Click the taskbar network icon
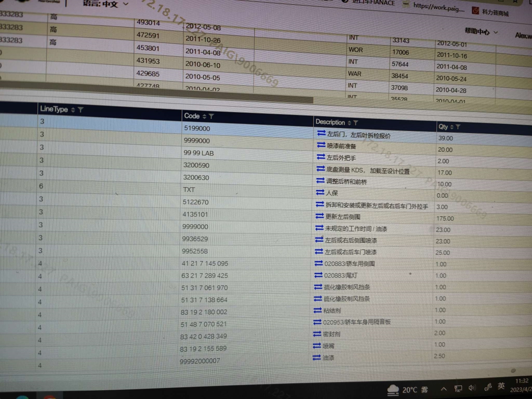This screenshot has height=399, width=532. [458, 389]
